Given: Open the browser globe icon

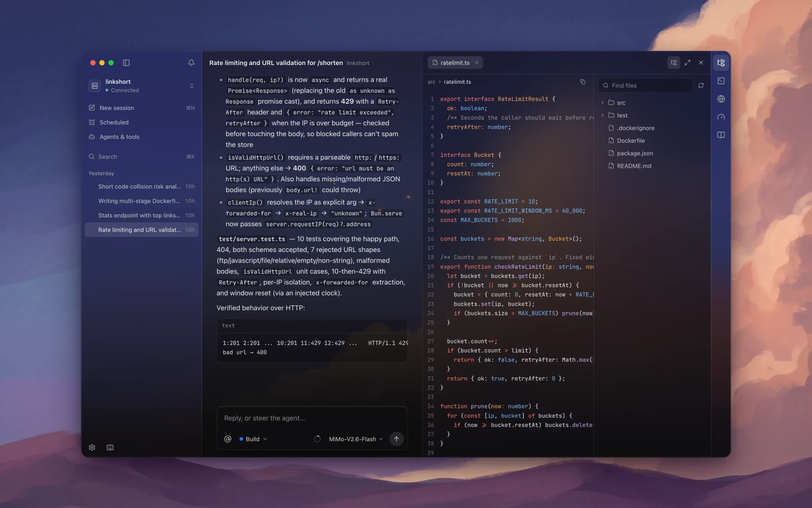Looking at the screenshot, I should coord(721,99).
